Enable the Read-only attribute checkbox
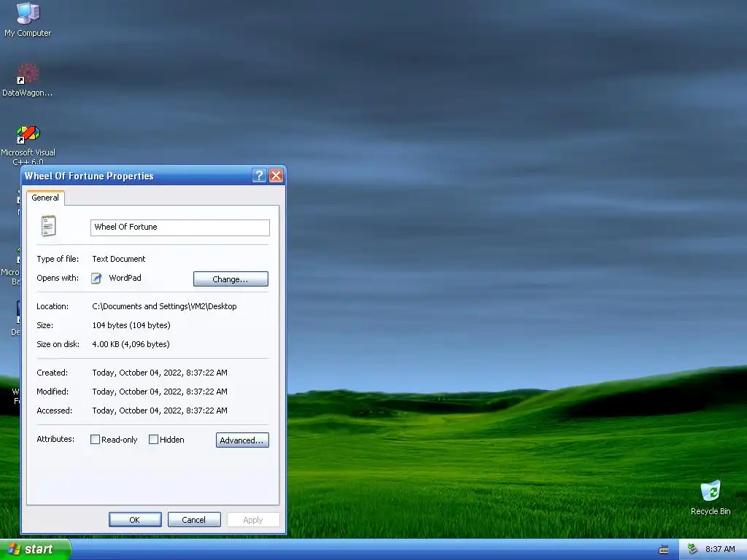747x560 pixels. tap(96, 440)
